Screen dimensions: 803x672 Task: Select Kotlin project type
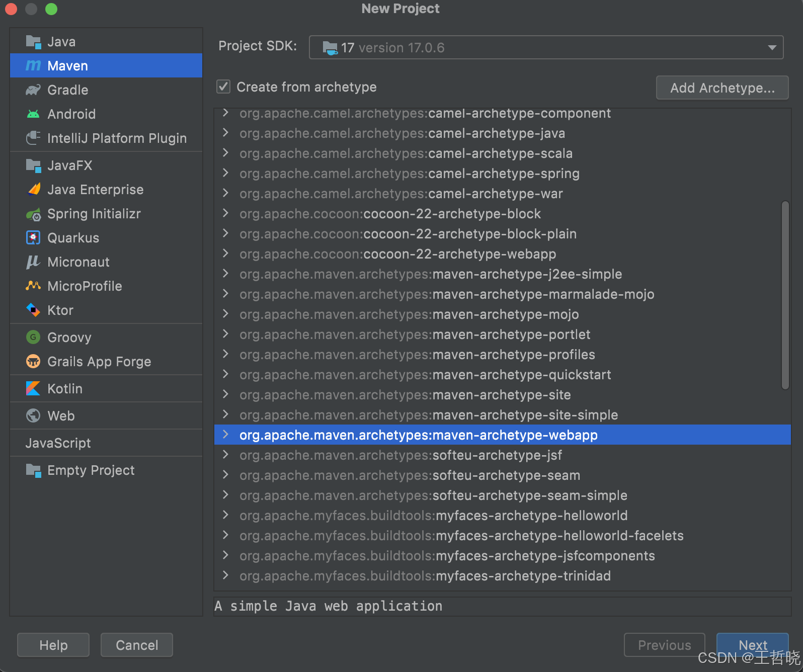106,389
